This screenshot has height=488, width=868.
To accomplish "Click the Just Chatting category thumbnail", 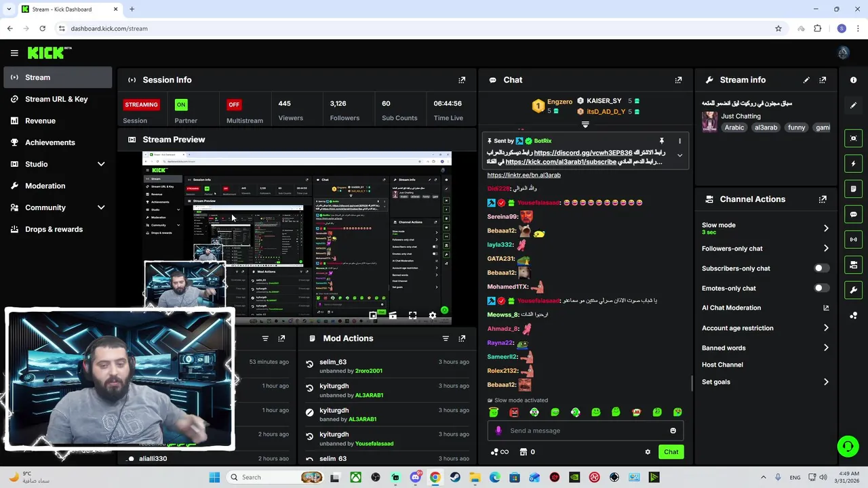I will pyautogui.click(x=709, y=121).
